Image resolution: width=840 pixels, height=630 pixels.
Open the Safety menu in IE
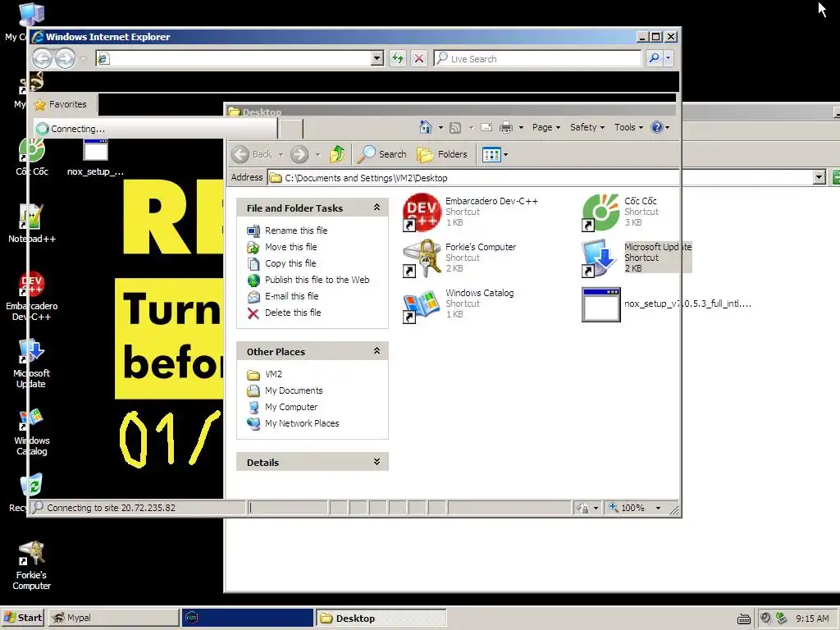coord(587,127)
